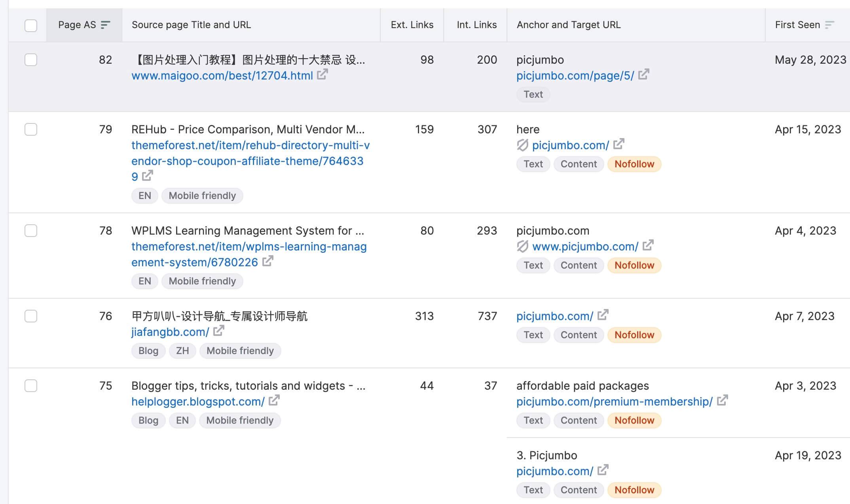Check the helplogger.blogspot.com row checkbox
This screenshot has width=850, height=504.
click(x=31, y=386)
